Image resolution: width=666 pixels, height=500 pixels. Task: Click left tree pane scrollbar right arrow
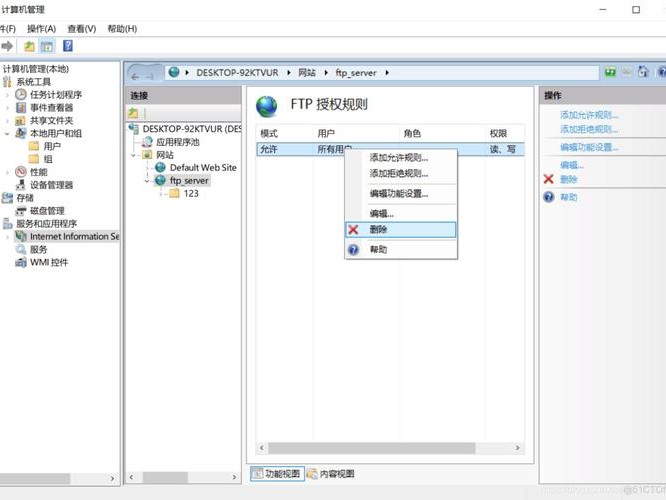pyautogui.click(x=112, y=478)
